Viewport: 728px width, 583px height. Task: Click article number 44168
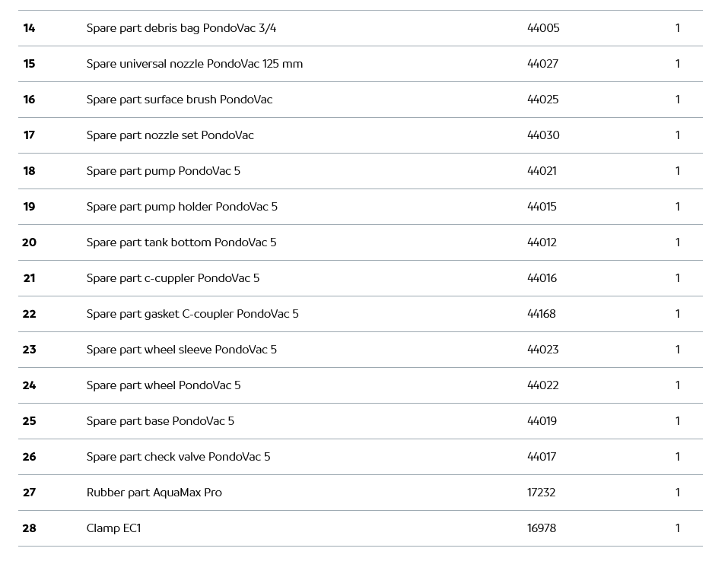click(x=541, y=314)
